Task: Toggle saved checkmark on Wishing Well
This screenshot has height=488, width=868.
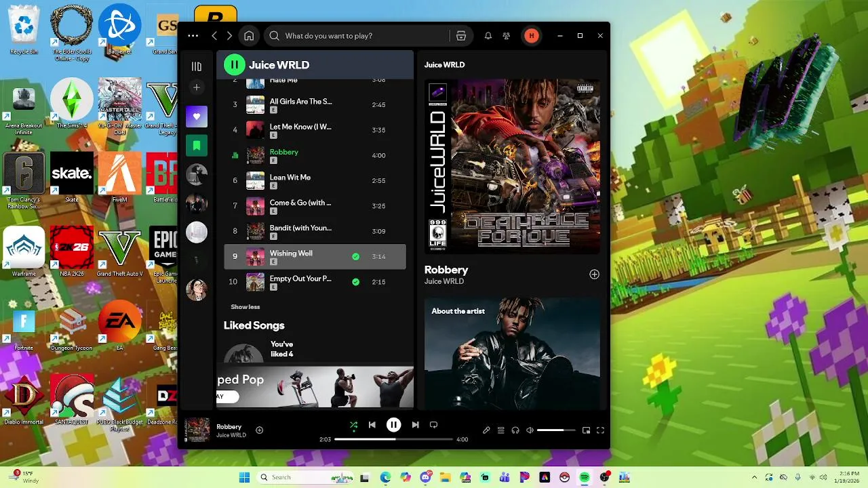Action: click(x=355, y=257)
